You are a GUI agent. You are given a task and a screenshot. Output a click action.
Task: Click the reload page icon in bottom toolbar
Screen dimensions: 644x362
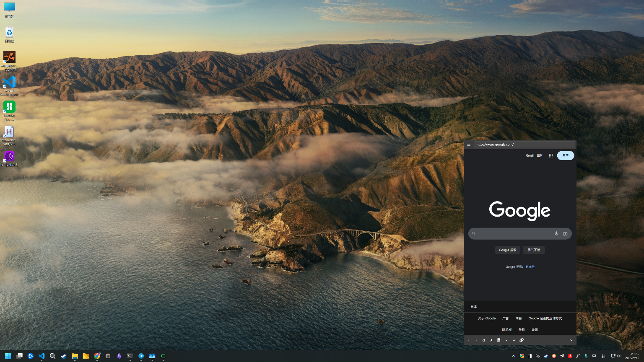point(483,340)
